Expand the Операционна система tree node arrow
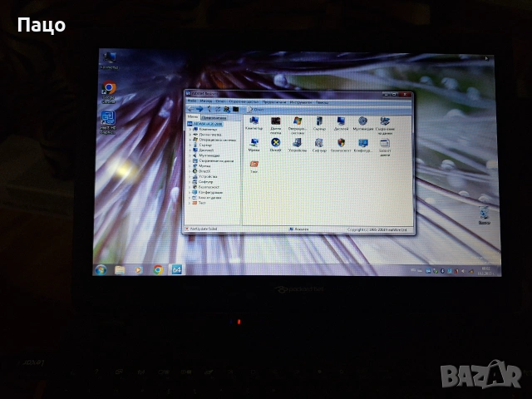 click(190, 140)
